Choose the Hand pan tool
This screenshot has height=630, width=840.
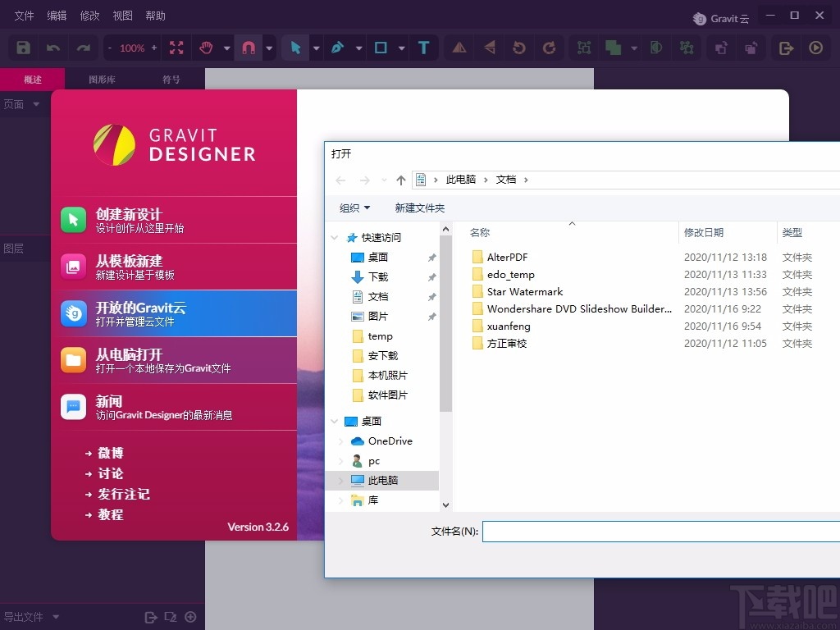point(207,48)
